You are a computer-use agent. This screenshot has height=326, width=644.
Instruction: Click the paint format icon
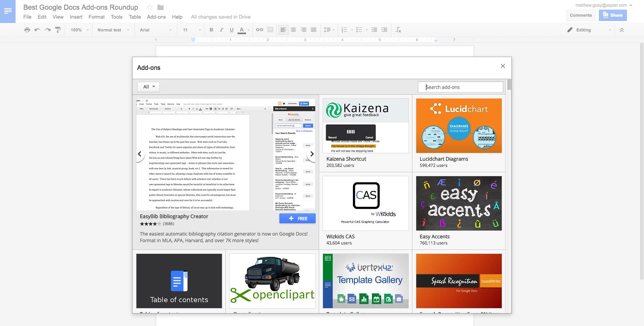point(58,30)
